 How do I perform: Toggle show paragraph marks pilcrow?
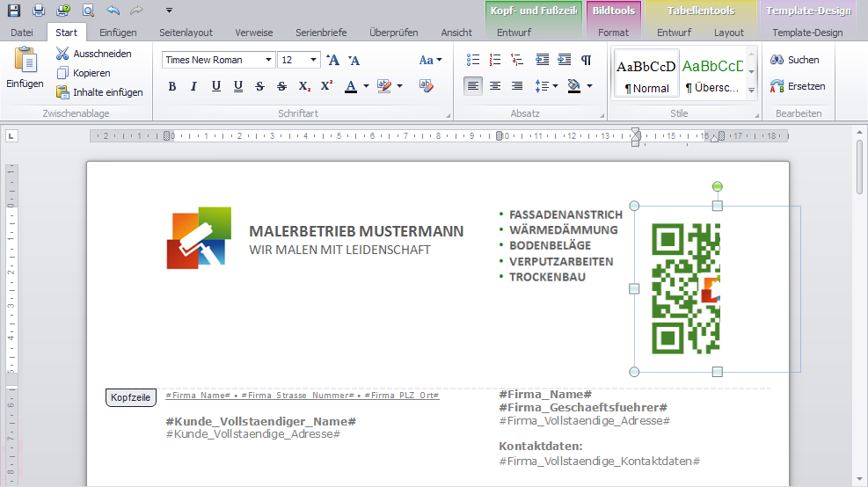pyautogui.click(x=587, y=60)
